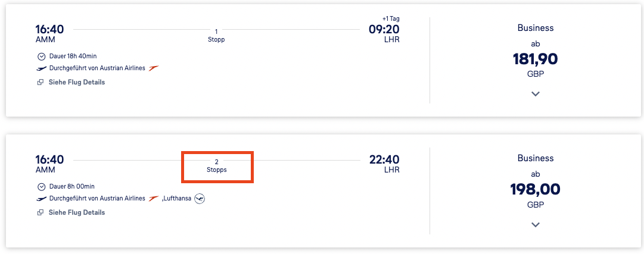This screenshot has width=644, height=254.
Task: Click the 22:40 LHR arrival time
Action: point(384,159)
